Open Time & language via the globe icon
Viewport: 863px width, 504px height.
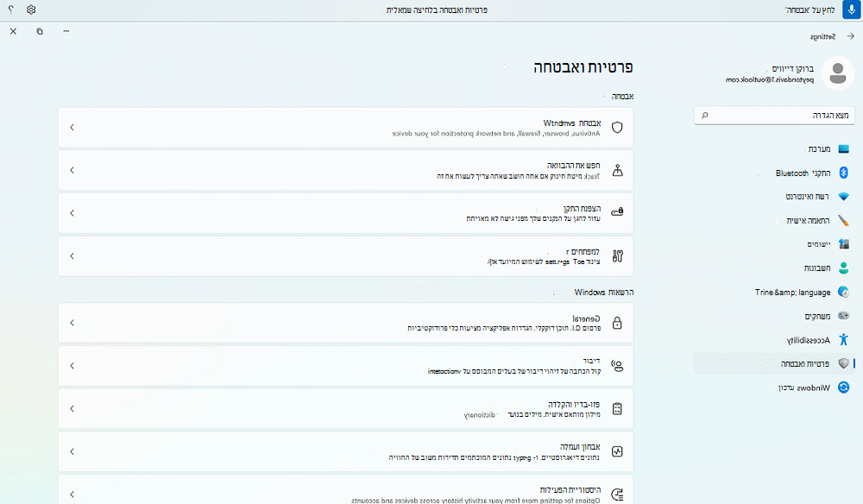point(844,293)
